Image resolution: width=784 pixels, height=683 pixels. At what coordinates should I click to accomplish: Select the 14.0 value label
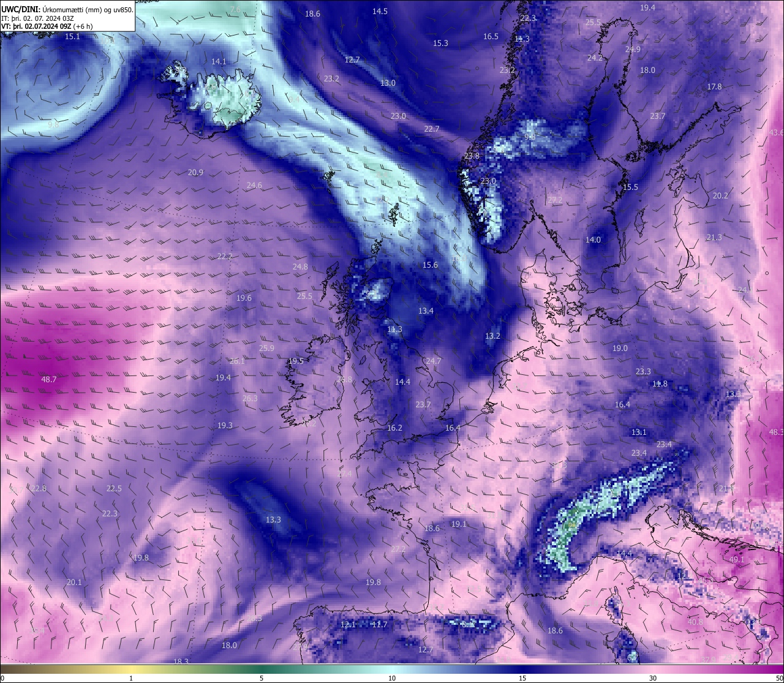pyautogui.click(x=593, y=240)
